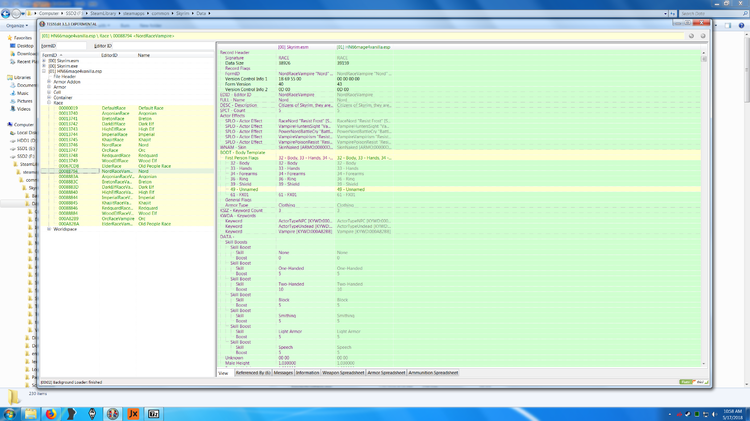Image resolution: width=750 pixels, height=421 pixels.
Task: Open the Weapon Spreadsheet tab
Action: [343, 373]
